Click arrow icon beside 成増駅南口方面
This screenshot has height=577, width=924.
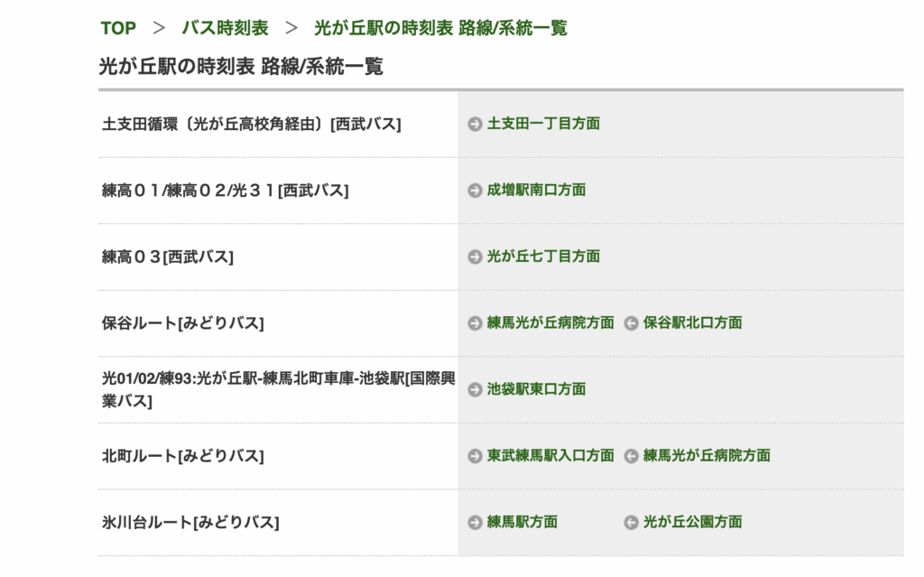[x=475, y=191]
